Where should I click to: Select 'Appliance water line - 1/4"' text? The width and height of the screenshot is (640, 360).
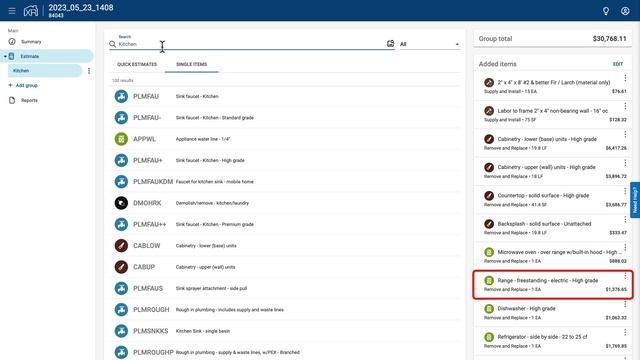coord(203,139)
